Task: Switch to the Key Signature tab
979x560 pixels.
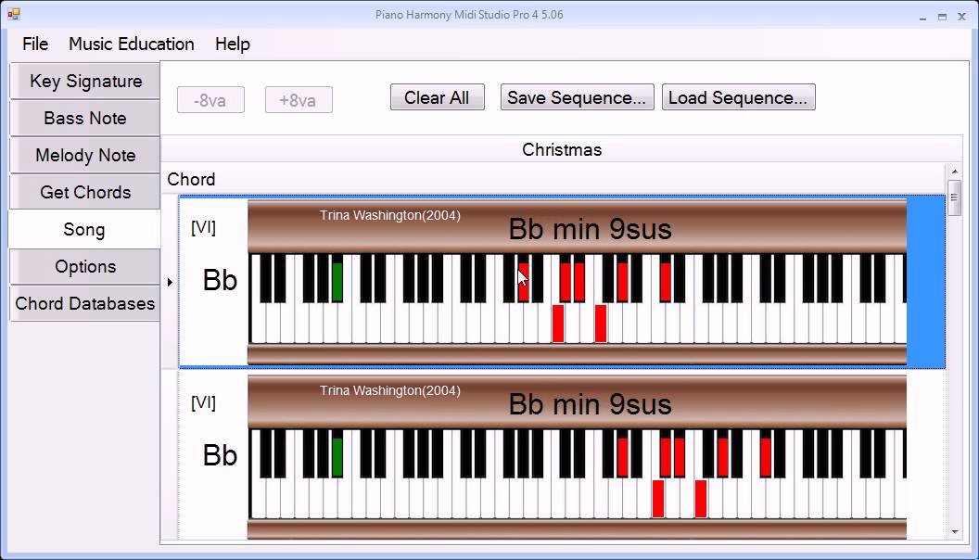Action: pos(85,82)
